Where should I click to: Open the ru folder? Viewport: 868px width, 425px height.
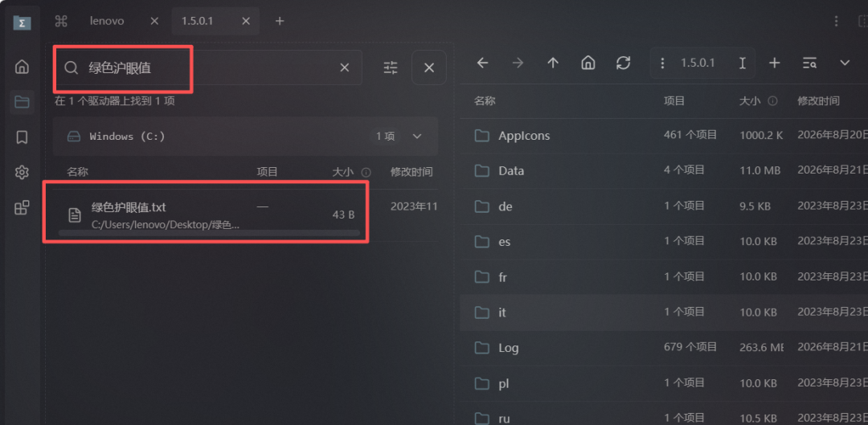point(665,414)
